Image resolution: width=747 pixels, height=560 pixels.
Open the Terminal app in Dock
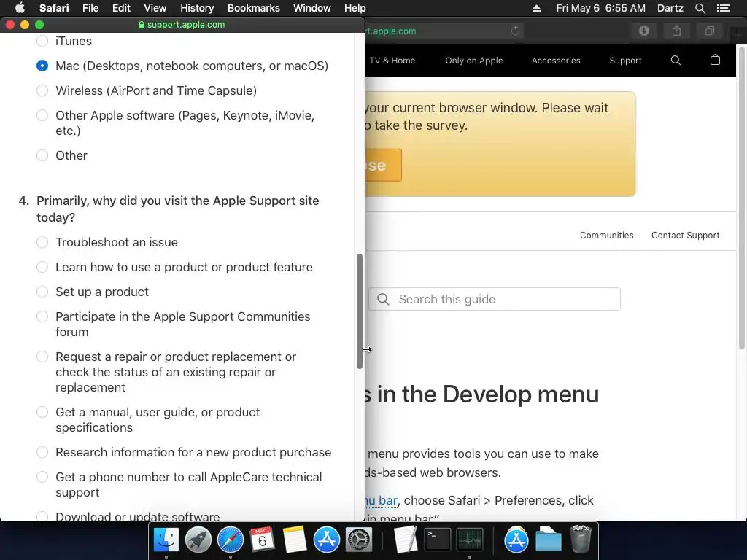(x=438, y=540)
